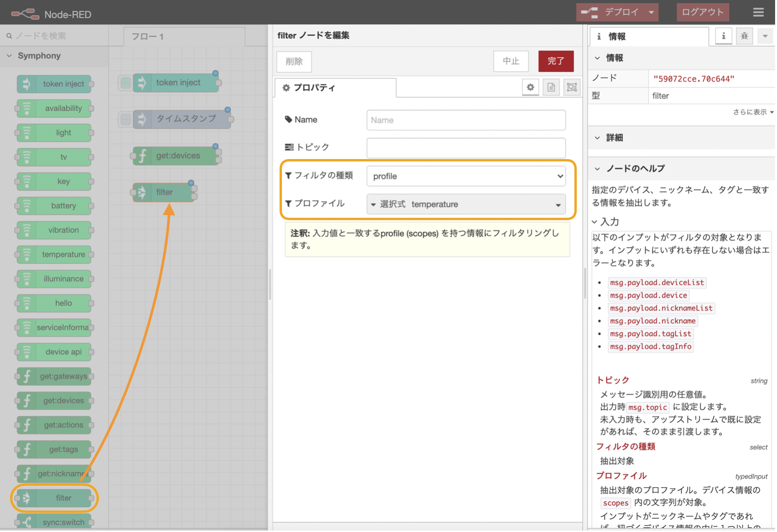Click the Node-RED logo in header
This screenshot has height=532, width=777.
coord(51,14)
